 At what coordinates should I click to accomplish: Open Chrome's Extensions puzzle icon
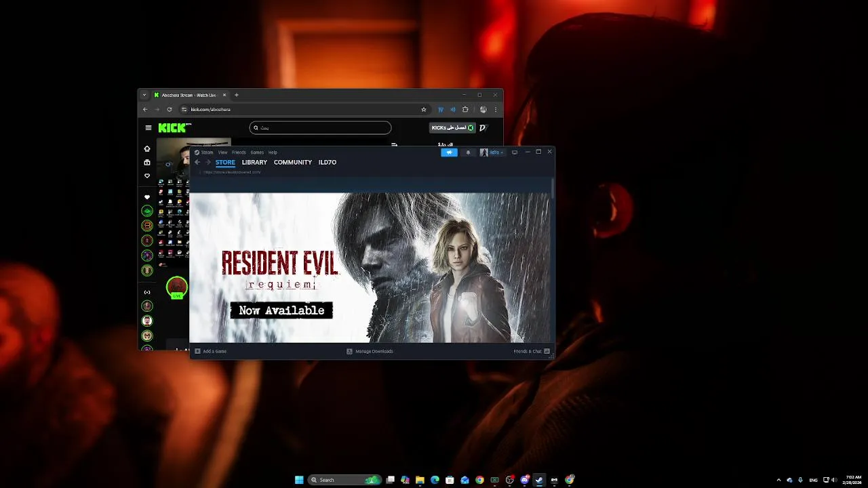(465, 109)
